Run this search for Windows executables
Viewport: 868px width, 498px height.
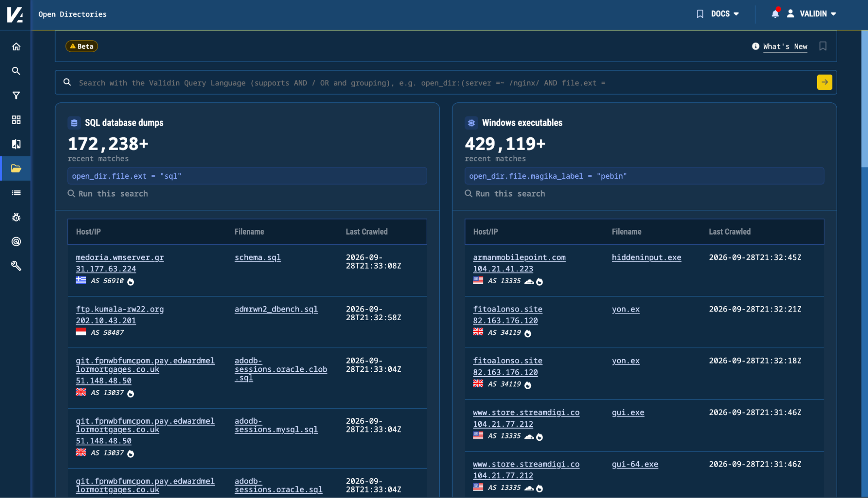pos(505,194)
